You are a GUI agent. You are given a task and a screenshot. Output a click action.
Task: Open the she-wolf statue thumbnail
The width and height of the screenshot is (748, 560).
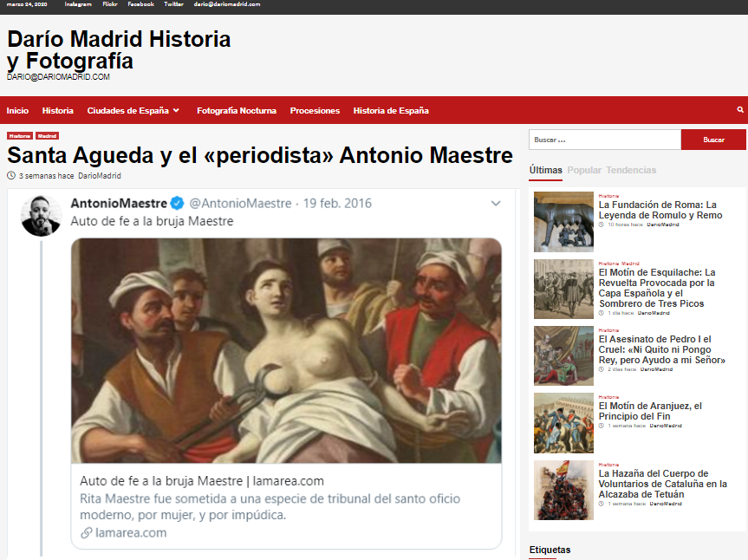tap(563, 222)
